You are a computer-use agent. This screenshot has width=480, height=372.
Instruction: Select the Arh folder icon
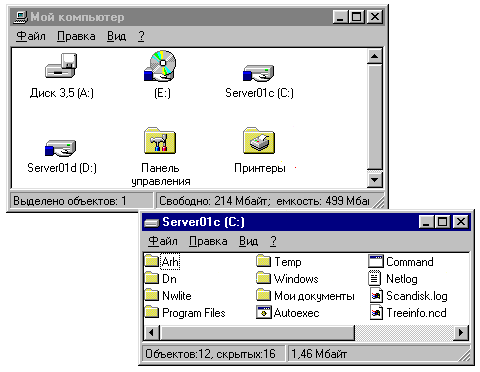pyautogui.click(x=152, y=261)
